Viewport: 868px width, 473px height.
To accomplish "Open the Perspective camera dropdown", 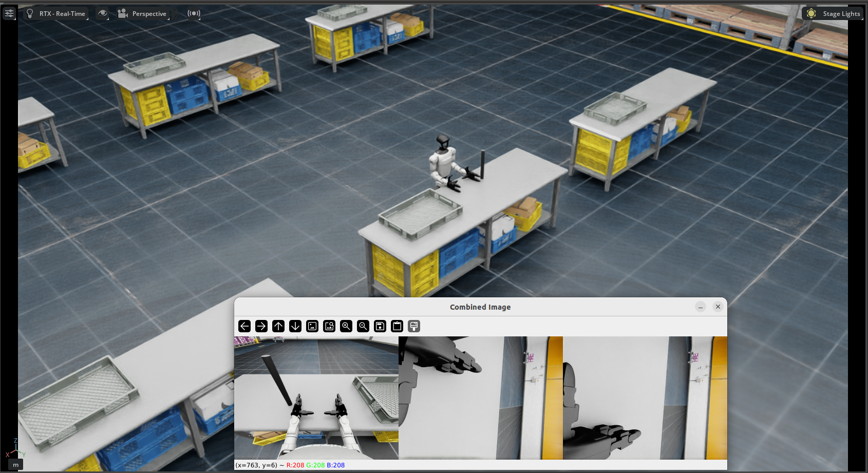I will point(142,14).
